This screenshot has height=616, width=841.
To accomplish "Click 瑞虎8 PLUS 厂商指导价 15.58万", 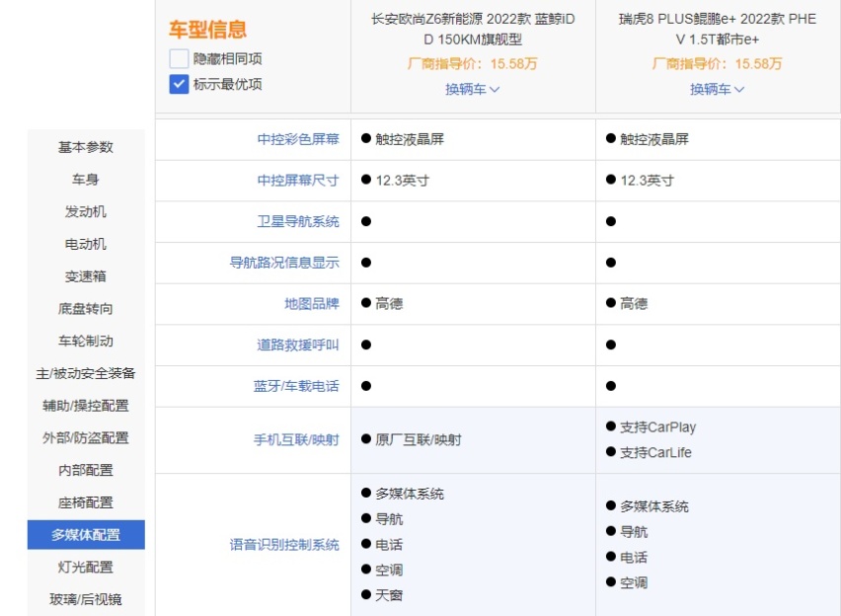I will click(x=717, y=64).
